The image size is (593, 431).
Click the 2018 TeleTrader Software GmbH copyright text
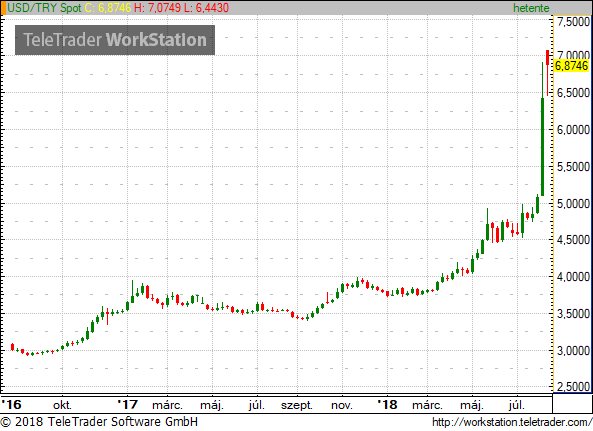(99, 422)
